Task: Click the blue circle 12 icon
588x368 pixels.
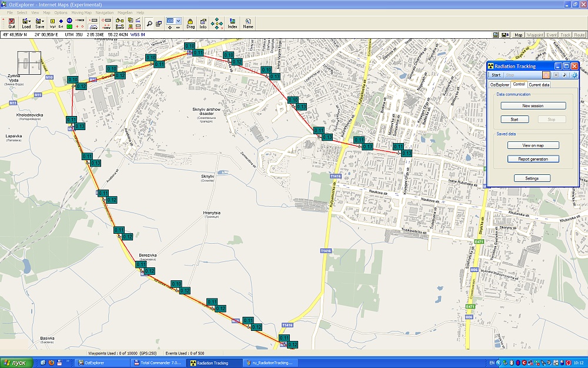Action: point(69,20)
